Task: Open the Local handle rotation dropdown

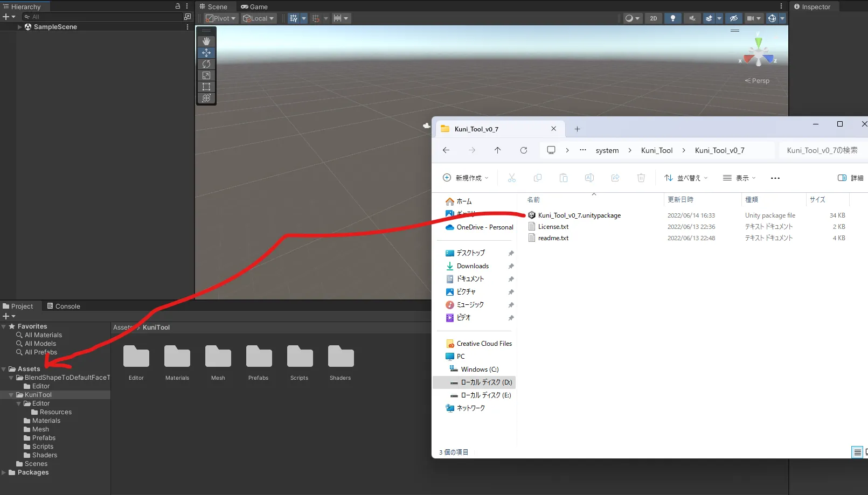Action: (258, 18)
